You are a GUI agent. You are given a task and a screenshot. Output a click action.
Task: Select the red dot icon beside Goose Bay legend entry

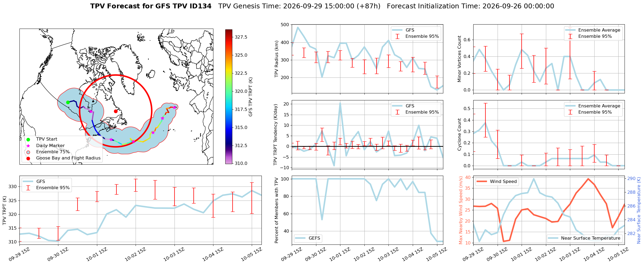click(28, 158)
